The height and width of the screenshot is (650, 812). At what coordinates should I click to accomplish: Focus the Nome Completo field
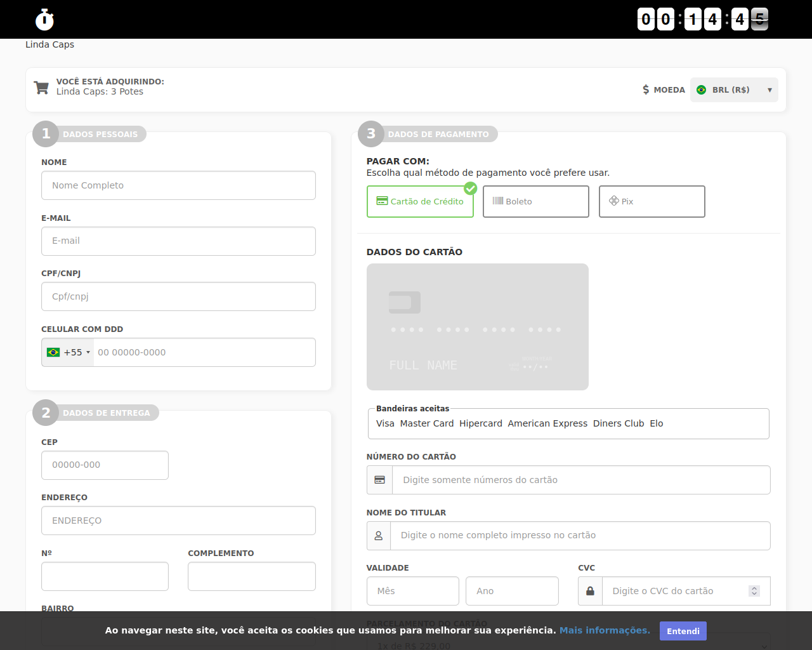click(178, 185)
